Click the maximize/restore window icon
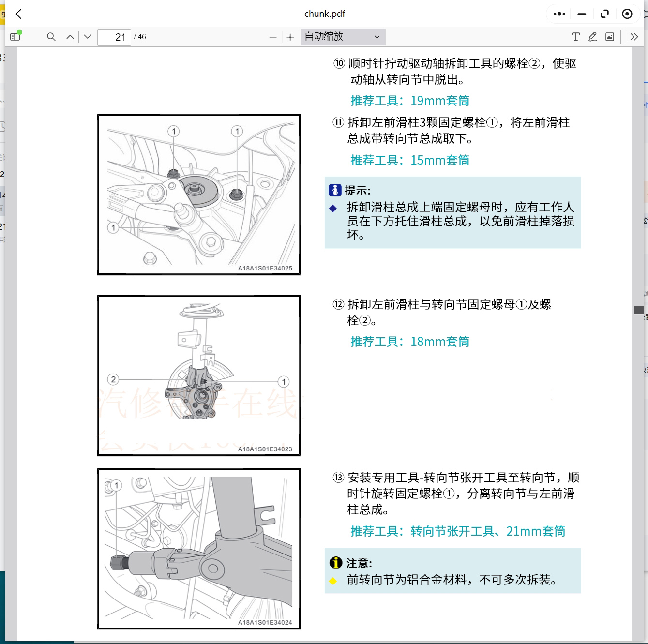The height and width of the screenshot is (644, 648). click(604, 14)
